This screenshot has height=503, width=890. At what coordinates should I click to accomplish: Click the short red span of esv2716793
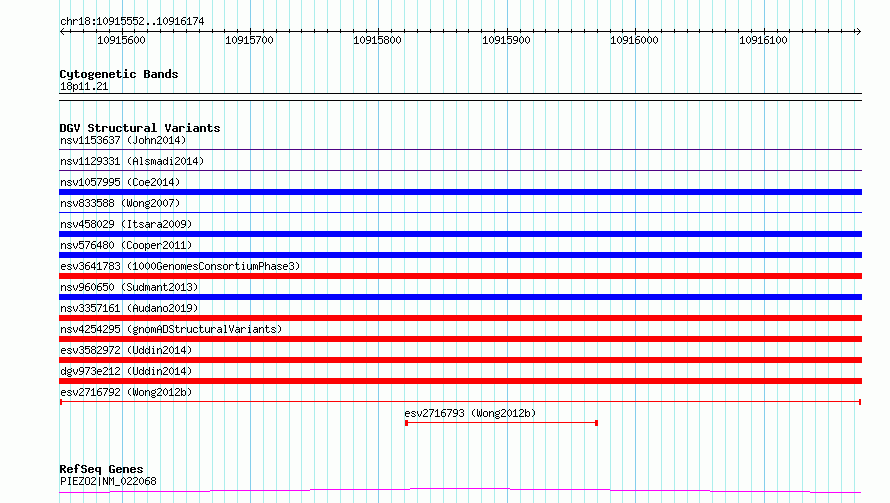point(501,423)
